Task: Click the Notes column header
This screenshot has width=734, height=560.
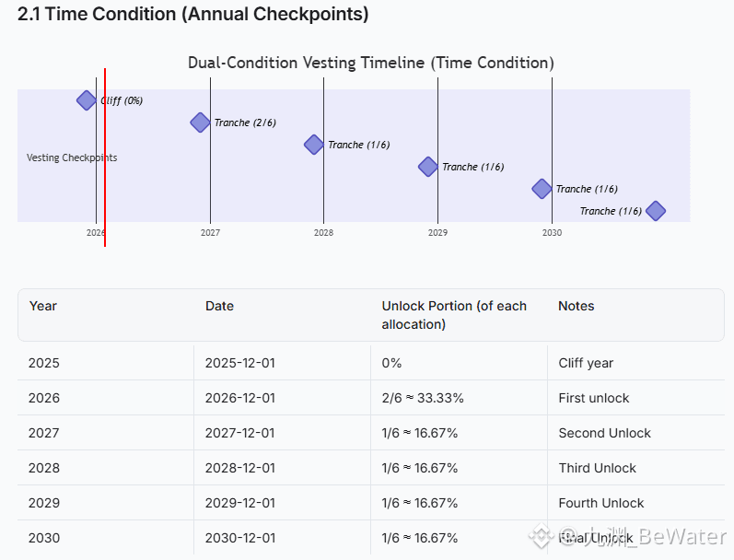Action: (x=577, y=306)
